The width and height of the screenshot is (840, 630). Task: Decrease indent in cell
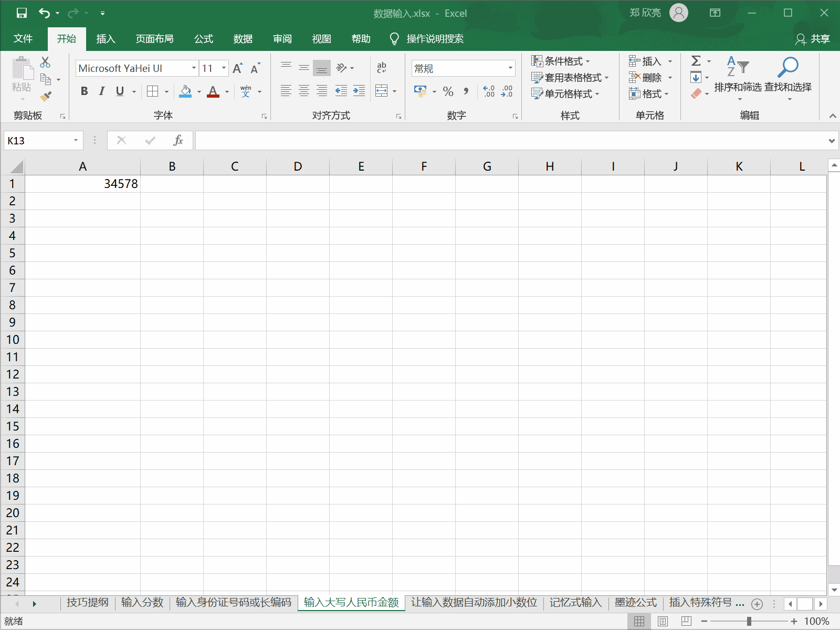(x=341, y=91)
